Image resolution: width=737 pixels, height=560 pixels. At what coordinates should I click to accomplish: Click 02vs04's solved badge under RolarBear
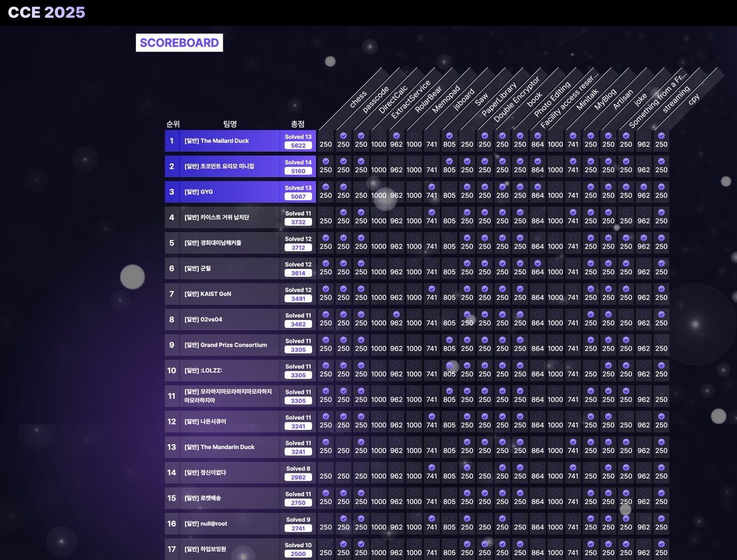(x=396, y=314)
